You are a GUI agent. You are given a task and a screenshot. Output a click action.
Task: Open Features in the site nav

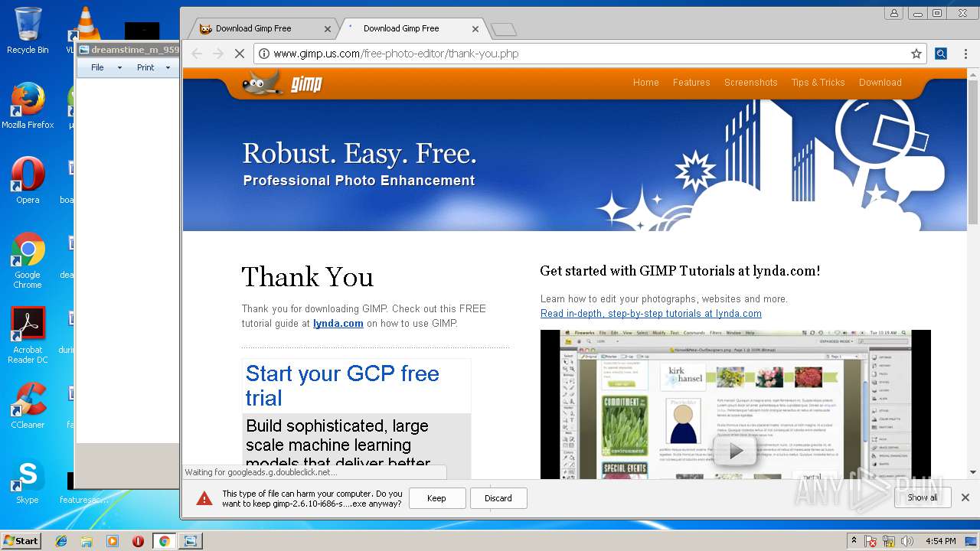691,83
